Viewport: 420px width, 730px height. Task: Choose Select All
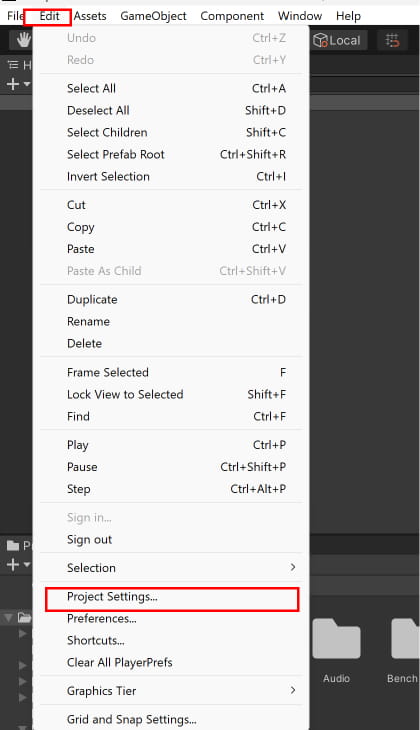170,88
